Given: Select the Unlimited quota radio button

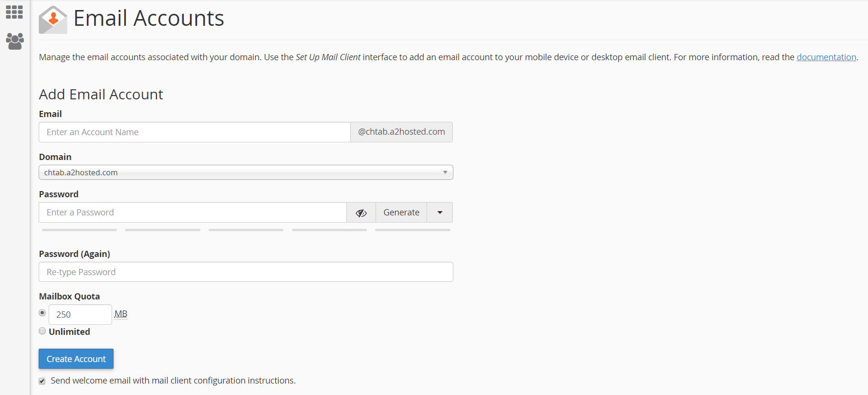Looking at the screenshot, I should click(x=42, y=331).
